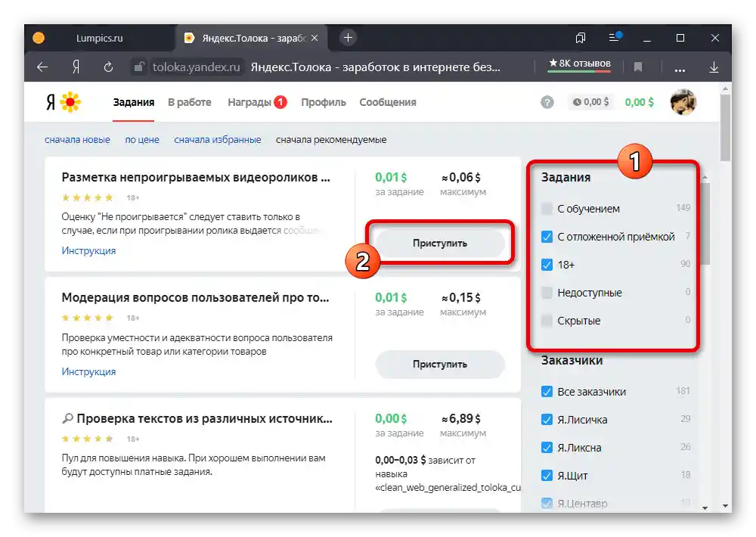
Task: Click the tab collections icon near minimize
Action: (x=581, y=37)
